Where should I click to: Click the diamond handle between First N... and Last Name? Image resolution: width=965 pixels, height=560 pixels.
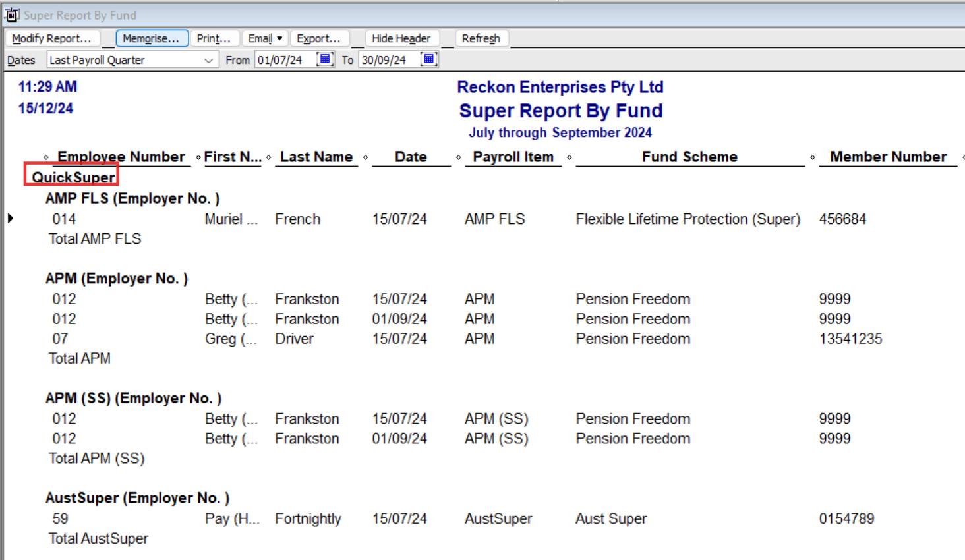click(269, 157)
